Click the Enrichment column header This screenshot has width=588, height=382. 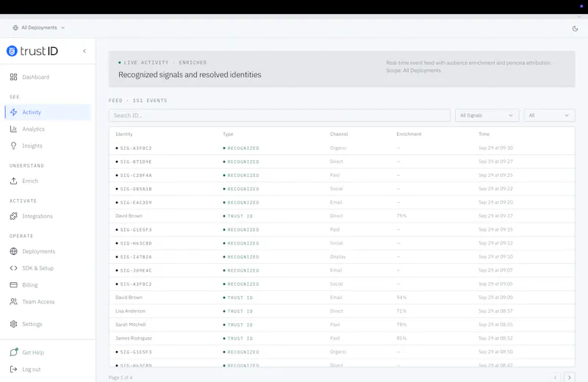409,134
